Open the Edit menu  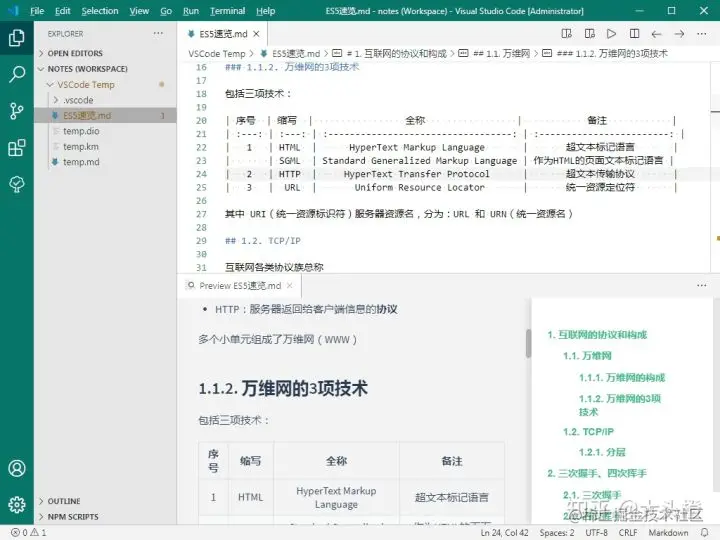(62, 11)
